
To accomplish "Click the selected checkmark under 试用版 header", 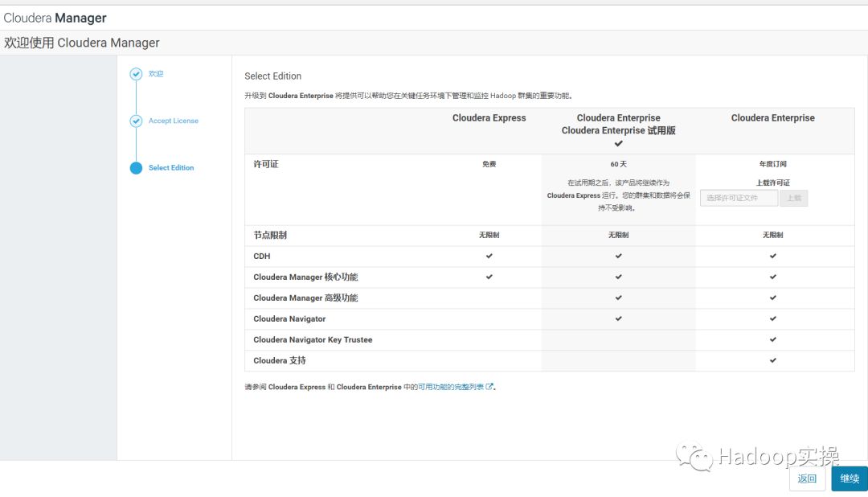I will pos(618,143).
